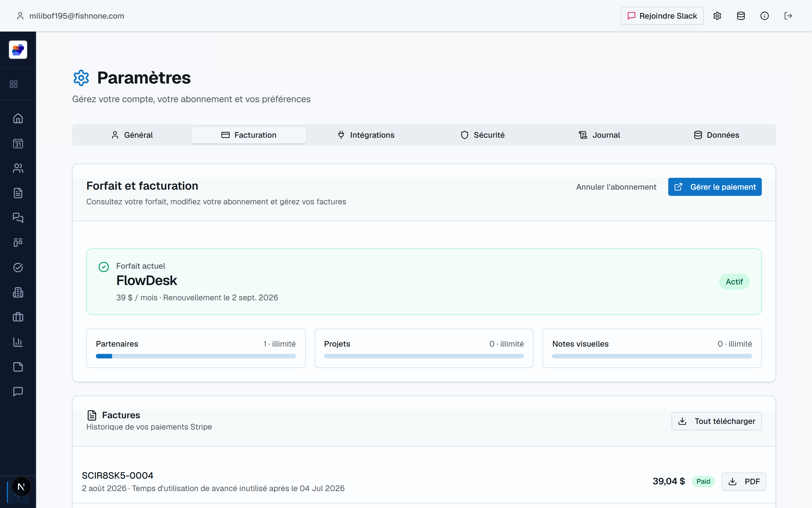Download PDF for invoice SCIR8SK5-0004

pos(744,481)
